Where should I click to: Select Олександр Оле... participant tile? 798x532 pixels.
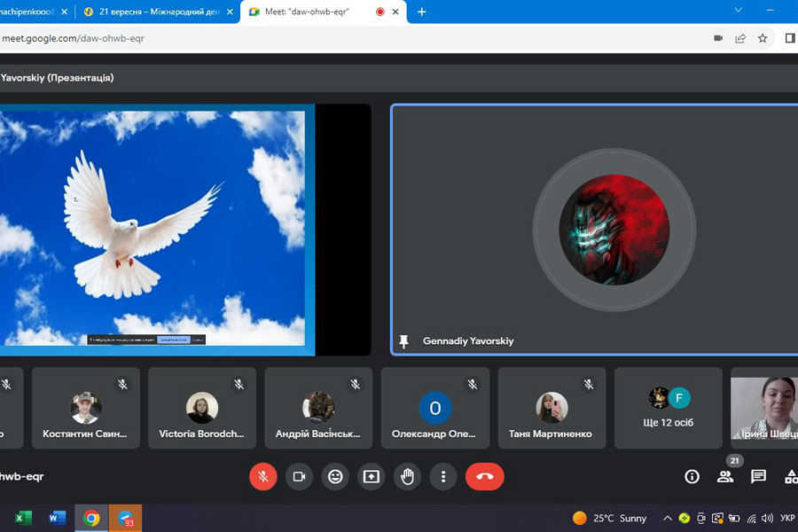coord(435,408)
